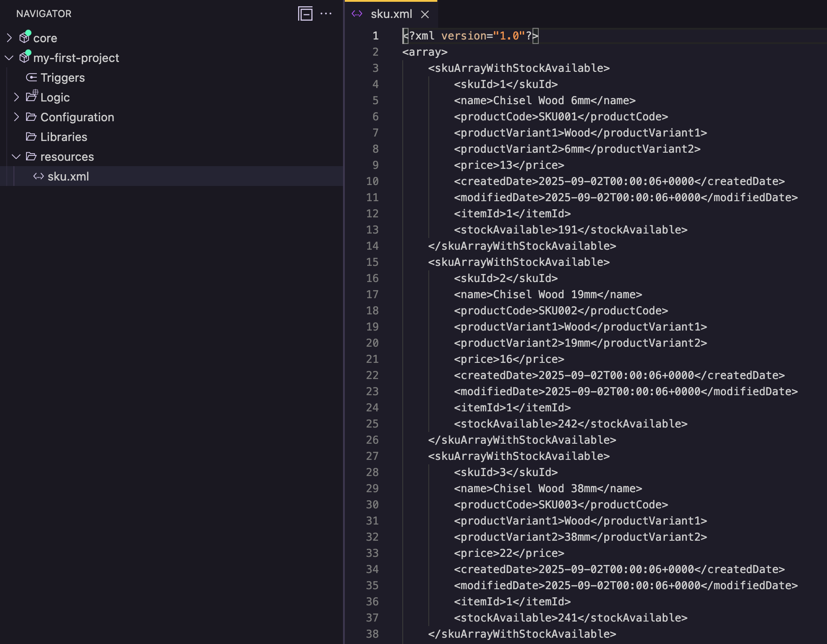Image resolution: width=827 pixels, height=644 pixels.
Task: Click the createdDate text on line 10
Action: (x=619, y=181)
